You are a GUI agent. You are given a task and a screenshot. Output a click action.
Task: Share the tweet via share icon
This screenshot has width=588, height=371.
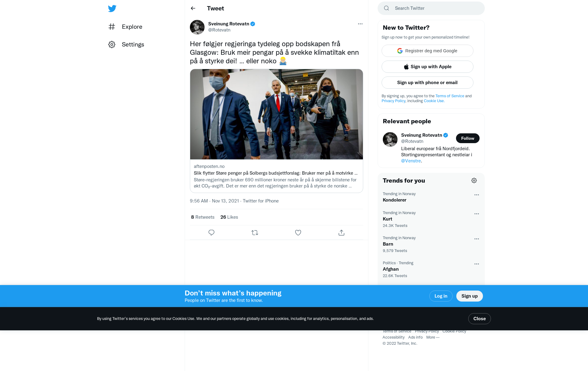point(341,233)
